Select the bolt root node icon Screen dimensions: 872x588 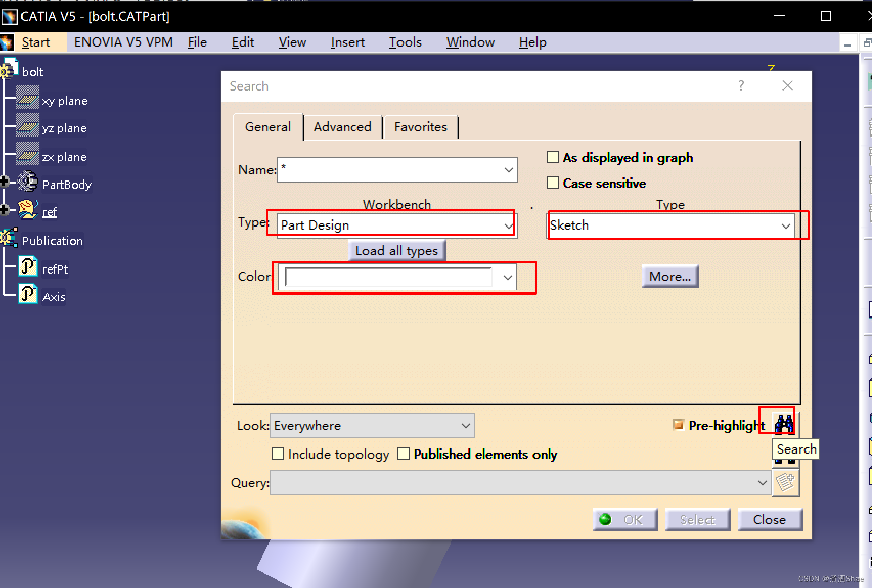pyautogui.click(x=9, y=70)
